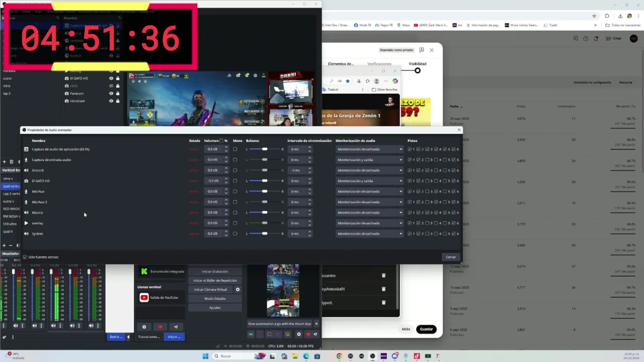This screenshot has height=362, width=644.
Task: Show the c920 source via eye icon
Action: point(111,86)
